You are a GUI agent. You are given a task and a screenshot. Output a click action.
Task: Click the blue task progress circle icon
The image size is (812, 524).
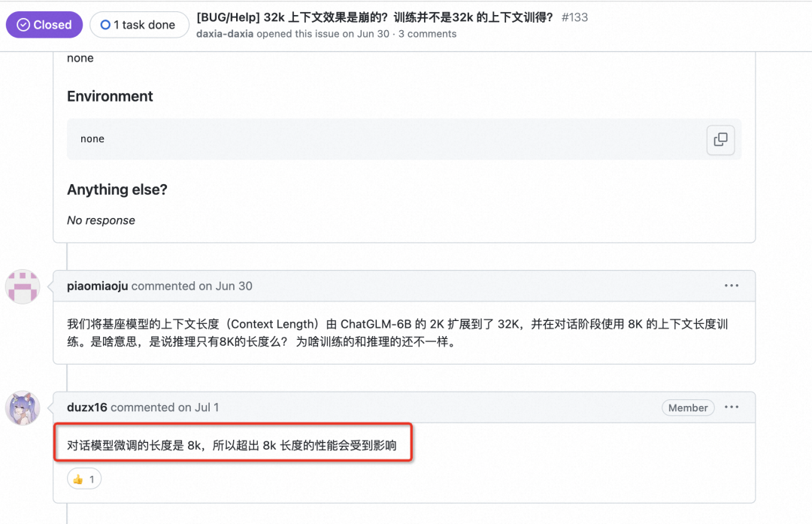(x=105, y=25)
